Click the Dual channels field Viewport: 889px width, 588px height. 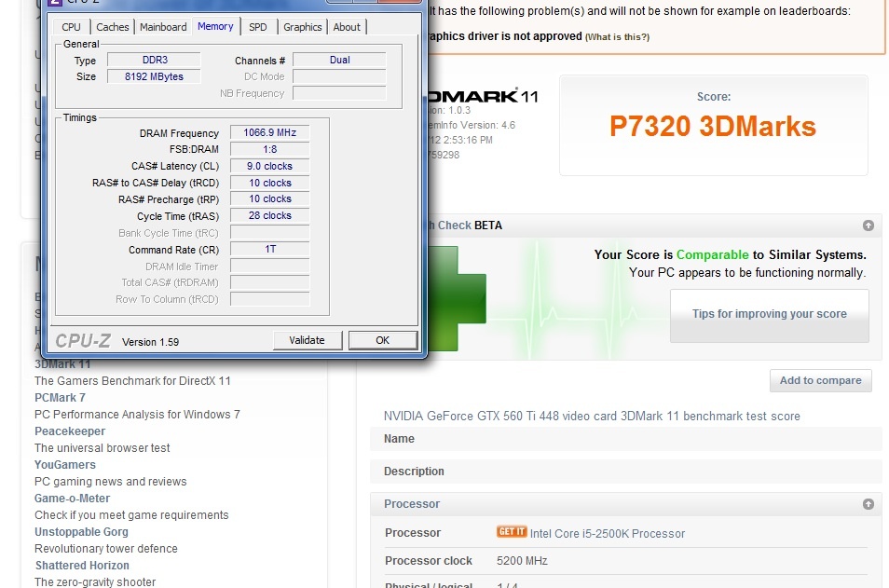[339, 60]
